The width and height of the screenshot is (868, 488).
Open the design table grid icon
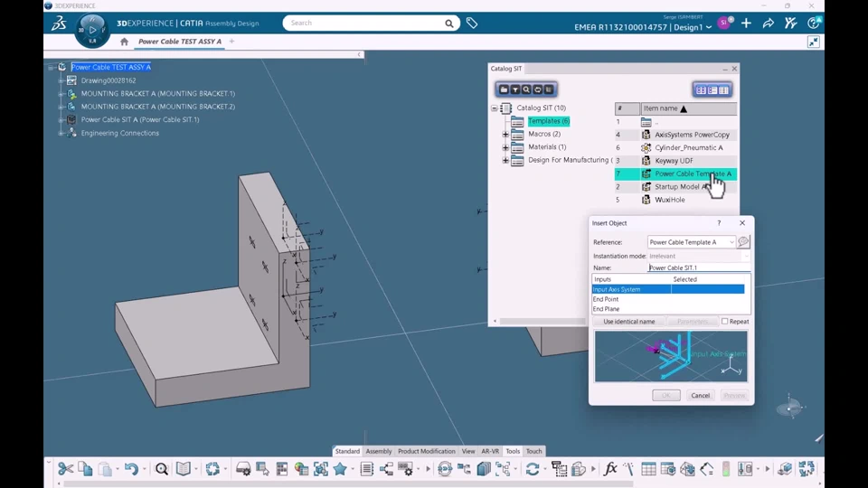649,469
